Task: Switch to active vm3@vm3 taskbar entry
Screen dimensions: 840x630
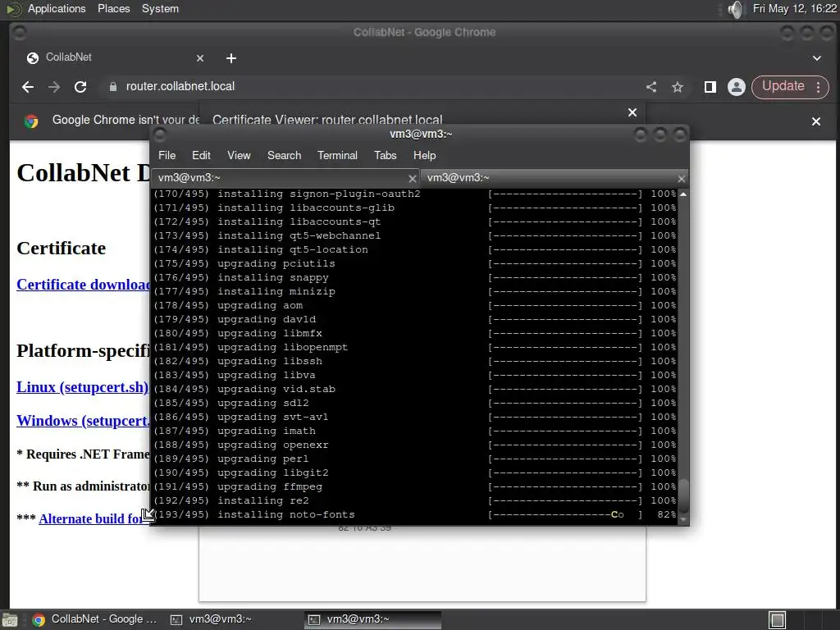Action: click(373, 619)
